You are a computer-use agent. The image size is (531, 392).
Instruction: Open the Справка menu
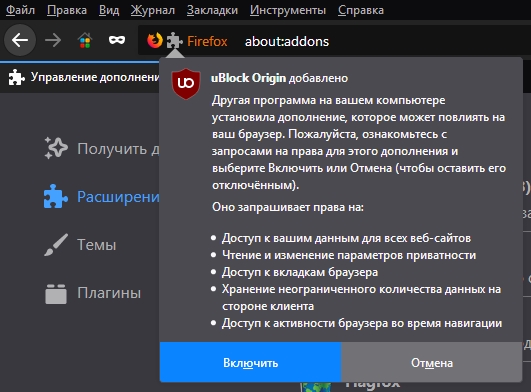click(361, 10)
